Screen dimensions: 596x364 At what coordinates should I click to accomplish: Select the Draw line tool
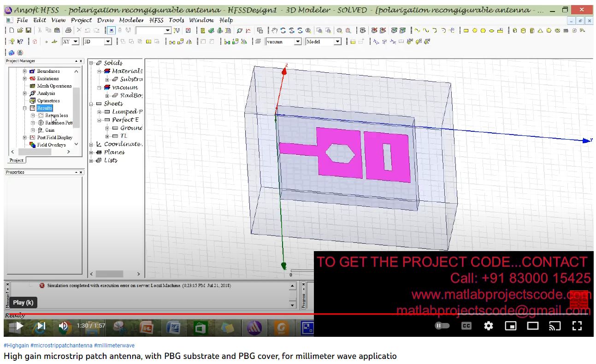click(417, 30)
